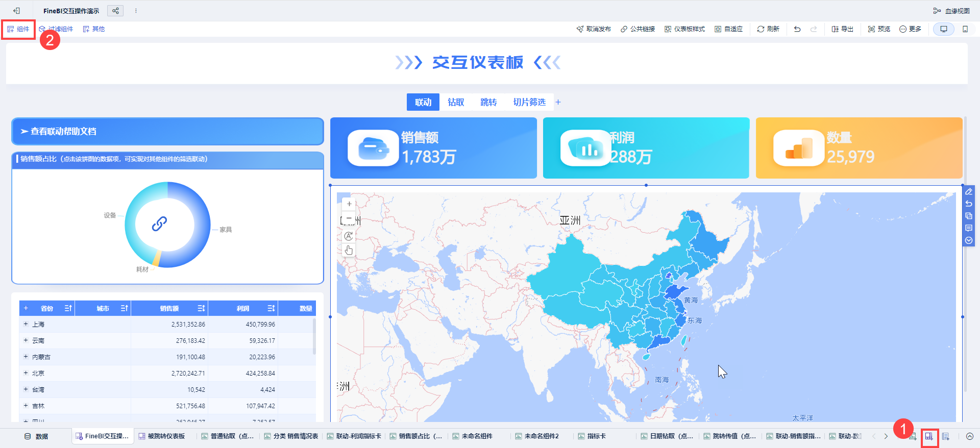Image resolution: width=980 pixels, height=448 pixels.
Task: Expand the 吉林 row
Action: pos(26,406)
